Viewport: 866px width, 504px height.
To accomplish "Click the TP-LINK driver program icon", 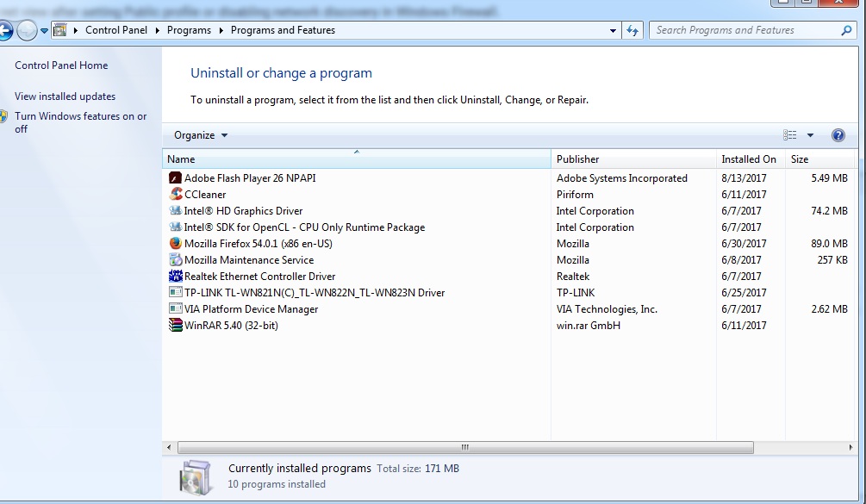I will (x=175, y=293).
